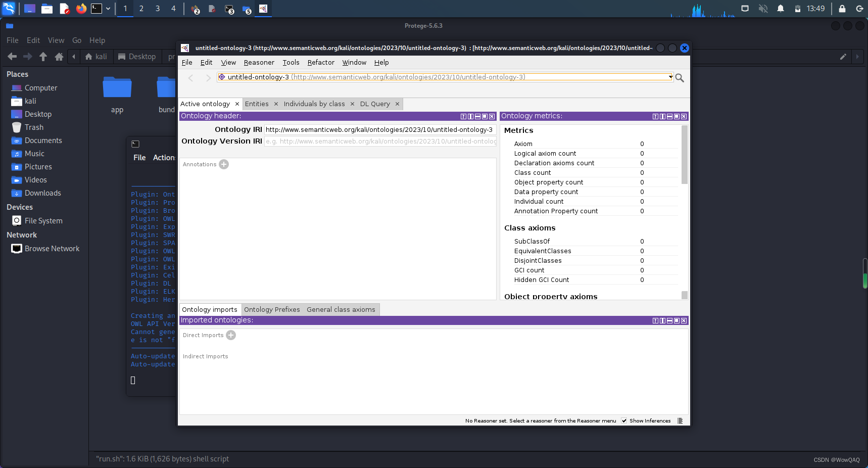The width and height of the screenshot is (868, 468).
Task: Close the Ontology header view panel
Action: point(492,116)
